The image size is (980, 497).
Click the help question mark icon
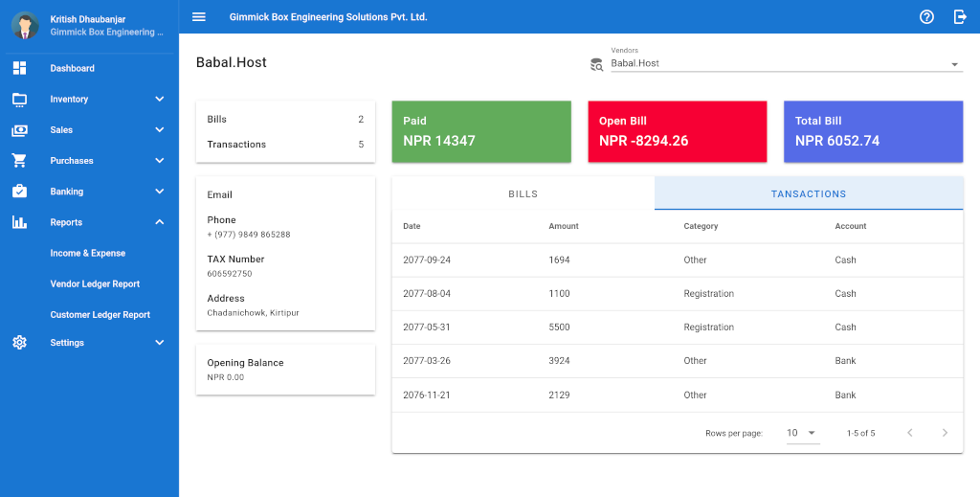tap(926, 17)
